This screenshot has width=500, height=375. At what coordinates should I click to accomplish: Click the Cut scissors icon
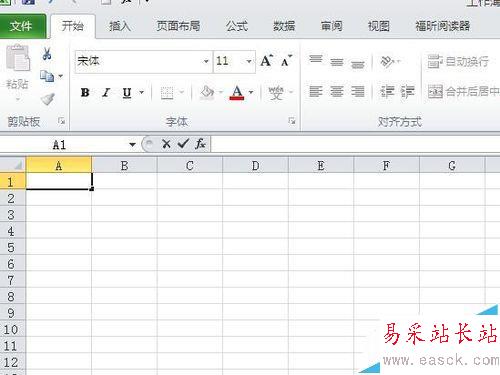click(x=47, y=54)
